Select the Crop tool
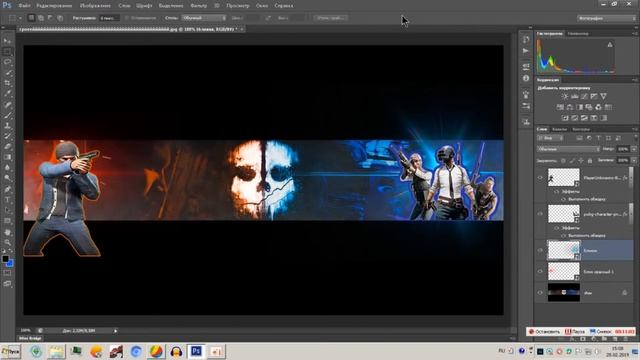The image size is (640, 360). click(x=7, y=83)
